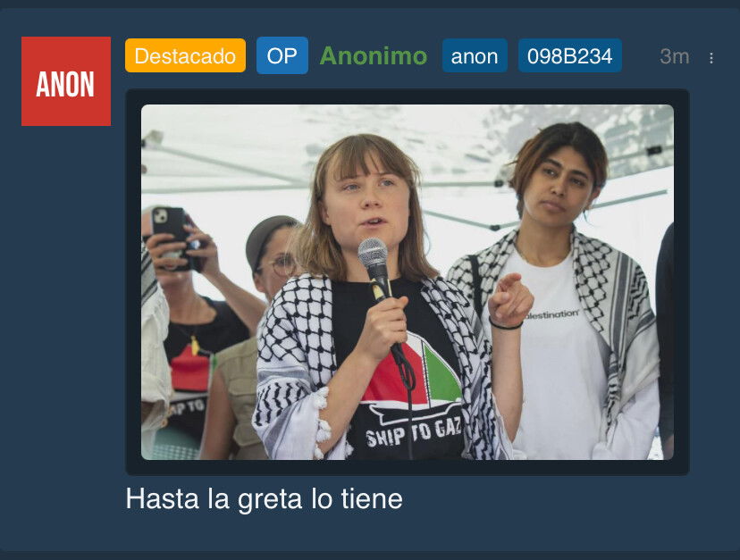Screen dimensions: 740x560
Task: Select the orange Destacado badge
Action: 186,55
